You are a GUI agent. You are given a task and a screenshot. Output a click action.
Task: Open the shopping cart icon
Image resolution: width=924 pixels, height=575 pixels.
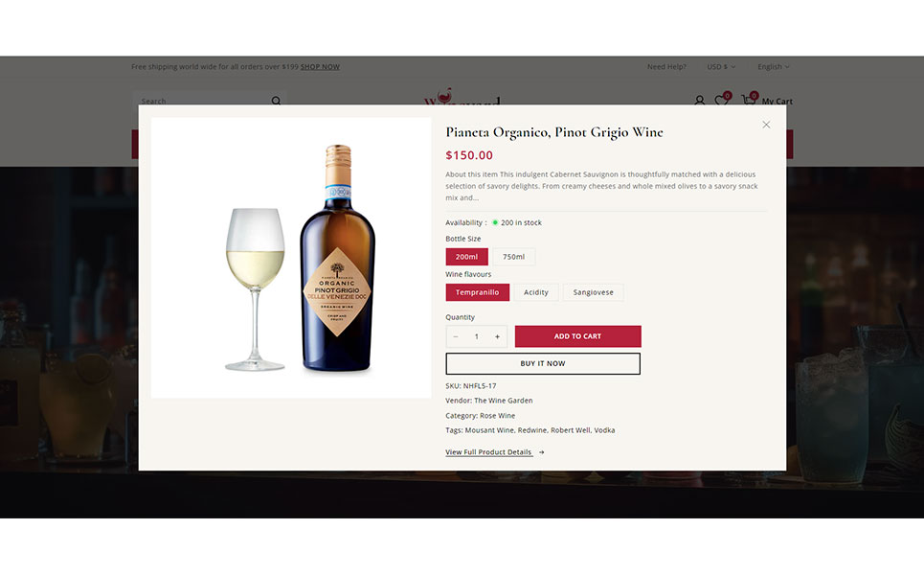749,99
